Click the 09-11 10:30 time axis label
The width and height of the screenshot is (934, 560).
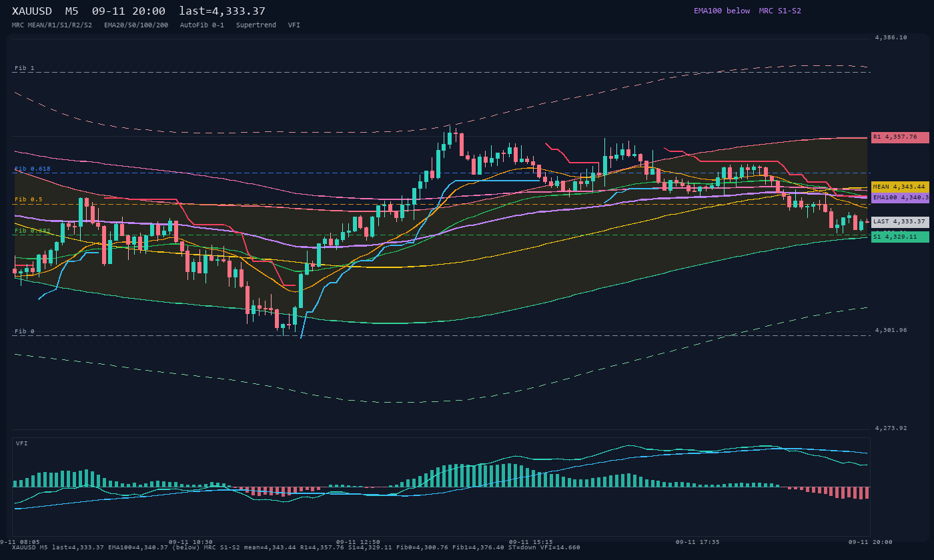pos(191,542)
